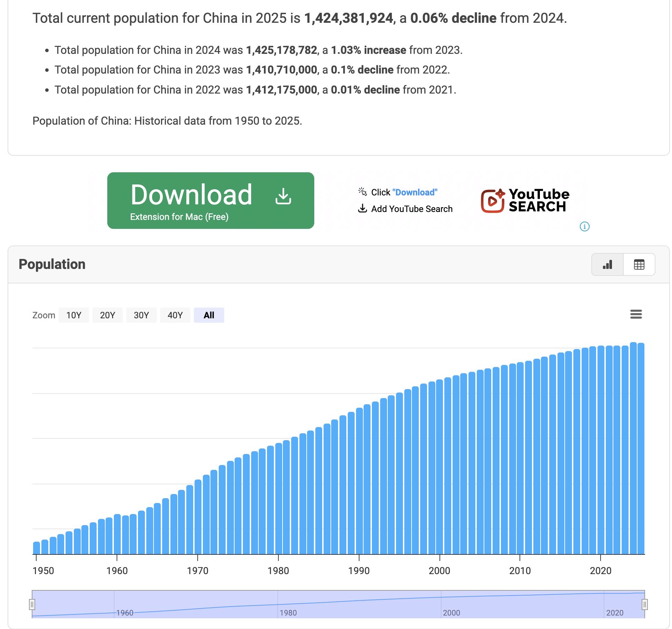672x629 pixels.
Task: Click the tallest bar for 2024
Action: tap(633, 449)
